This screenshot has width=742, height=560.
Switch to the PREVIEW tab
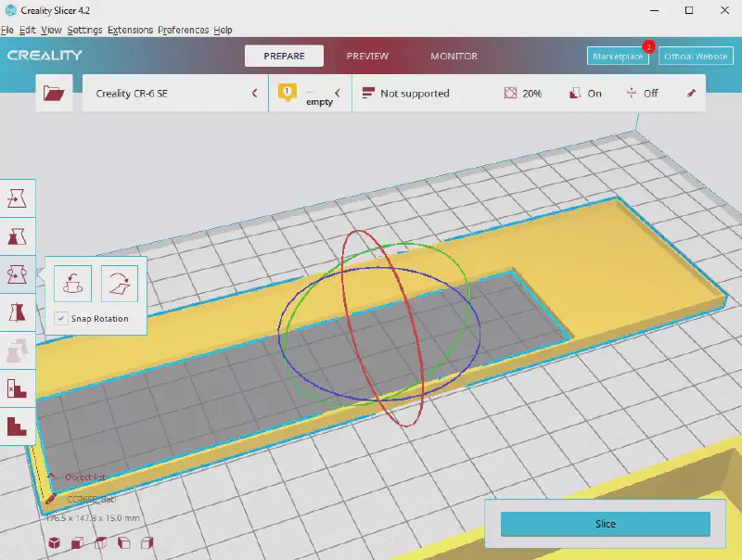point(367,57)
